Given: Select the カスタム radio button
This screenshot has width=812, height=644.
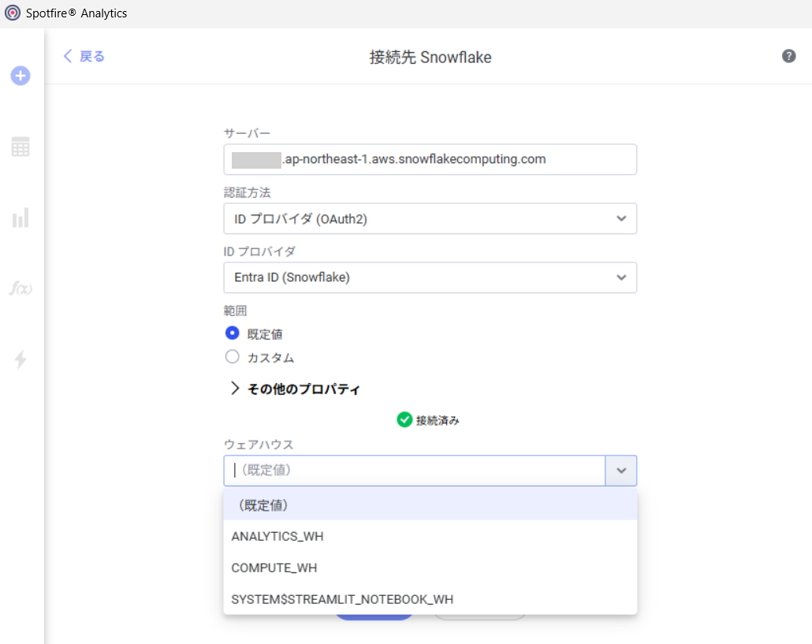Looking at the screenshot, I should pos(232,357).
